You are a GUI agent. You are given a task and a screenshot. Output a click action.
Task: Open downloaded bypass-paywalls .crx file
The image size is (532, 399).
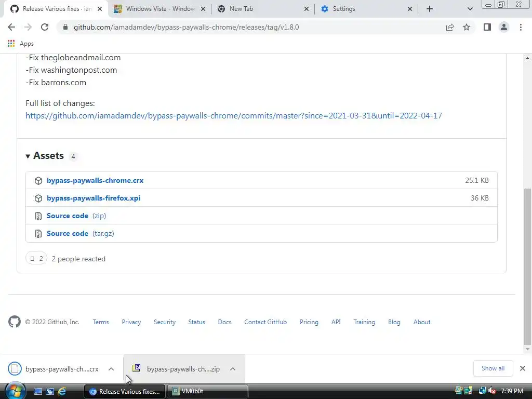54,369
